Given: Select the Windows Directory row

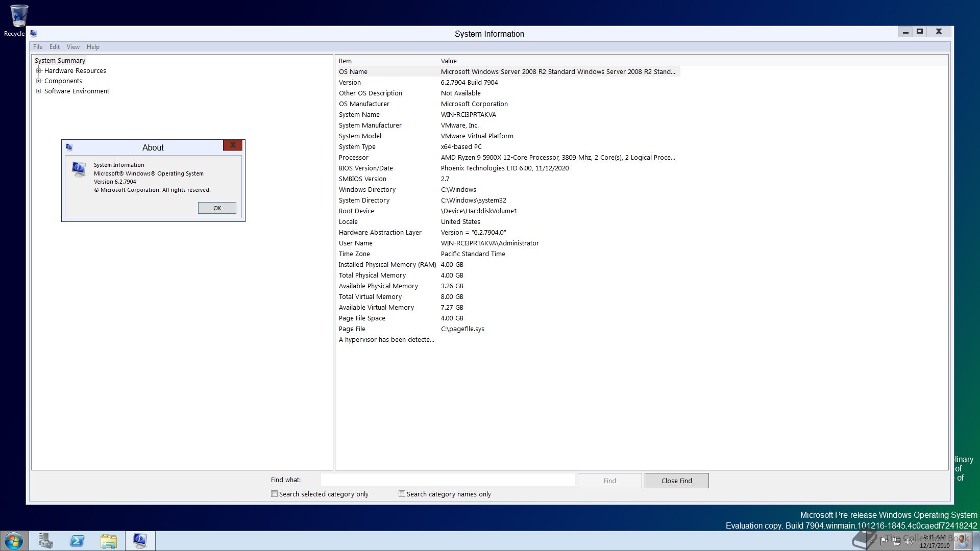Looking at the screenshot, I should [508, 190].
